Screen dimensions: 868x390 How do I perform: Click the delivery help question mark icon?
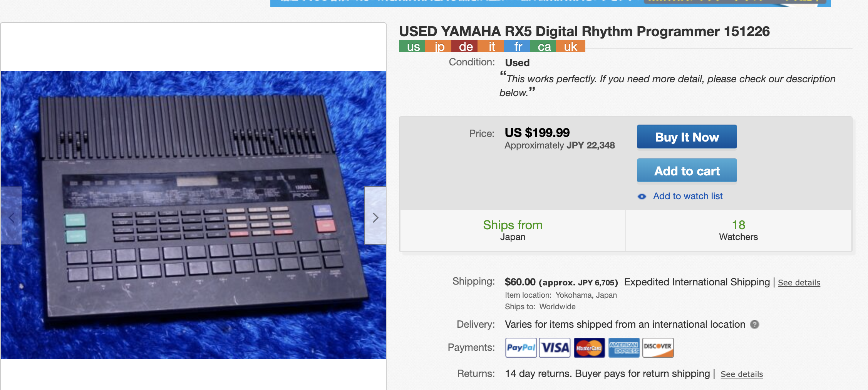pos(754,324)
